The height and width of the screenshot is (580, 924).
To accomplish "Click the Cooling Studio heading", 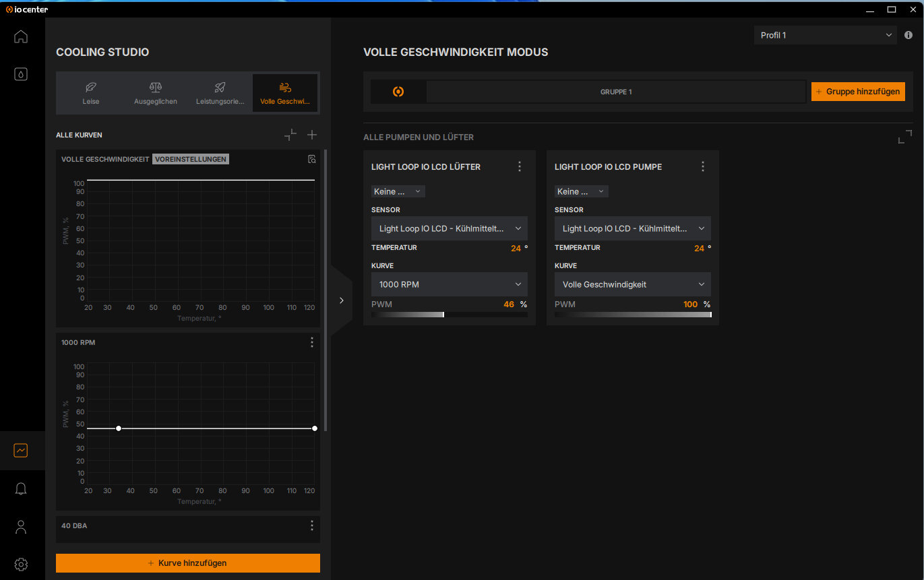I will coord(102,52).
